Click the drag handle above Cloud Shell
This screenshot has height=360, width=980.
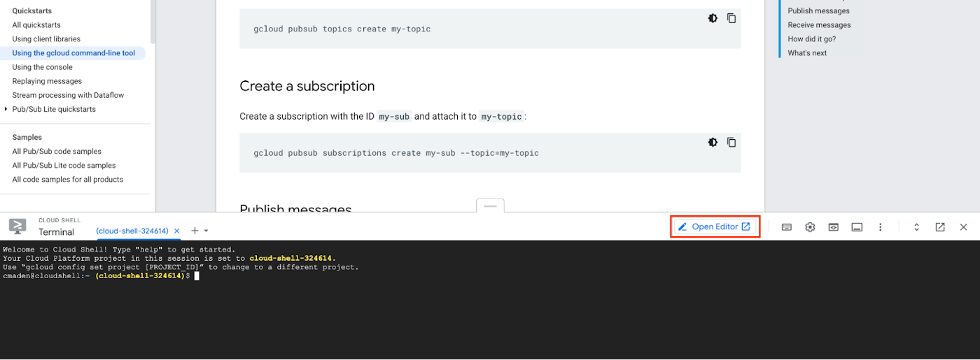(490, 206)
